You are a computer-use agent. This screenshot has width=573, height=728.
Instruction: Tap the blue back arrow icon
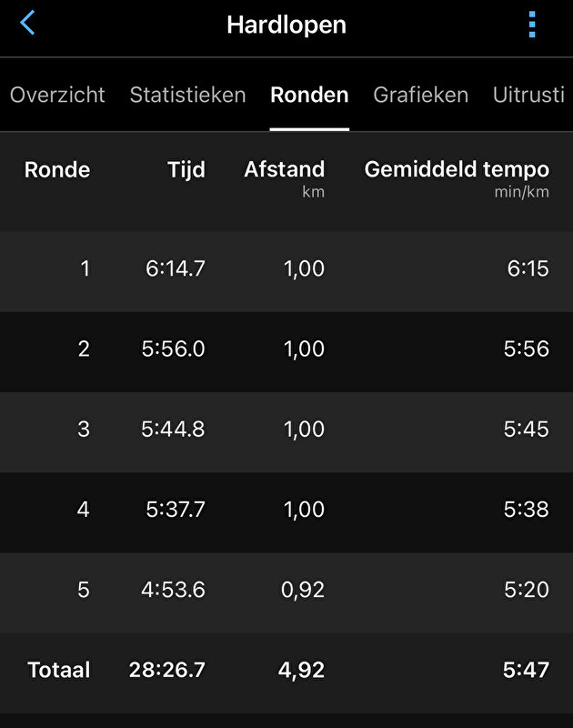[27, 24]
